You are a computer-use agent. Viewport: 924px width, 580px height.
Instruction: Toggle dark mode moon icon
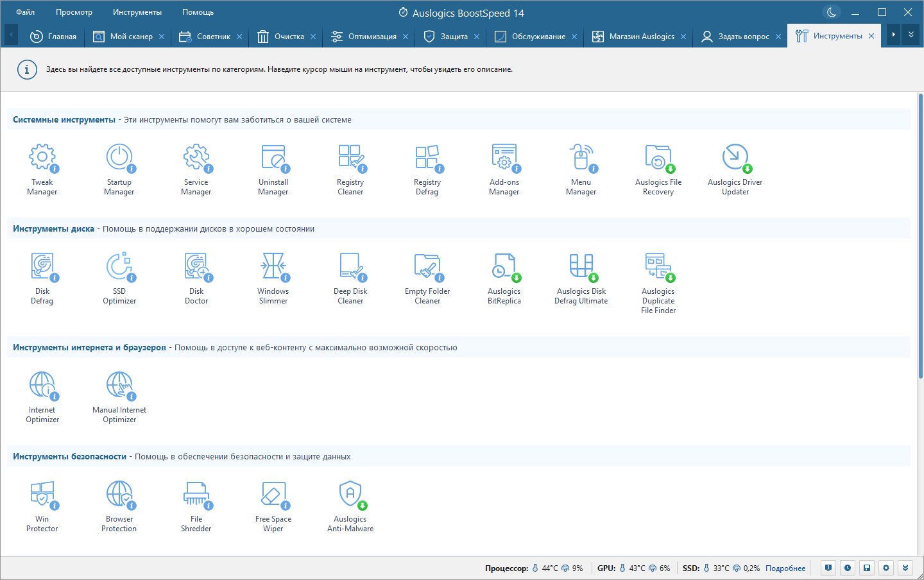pyautogui.click(x=832, y=12)
